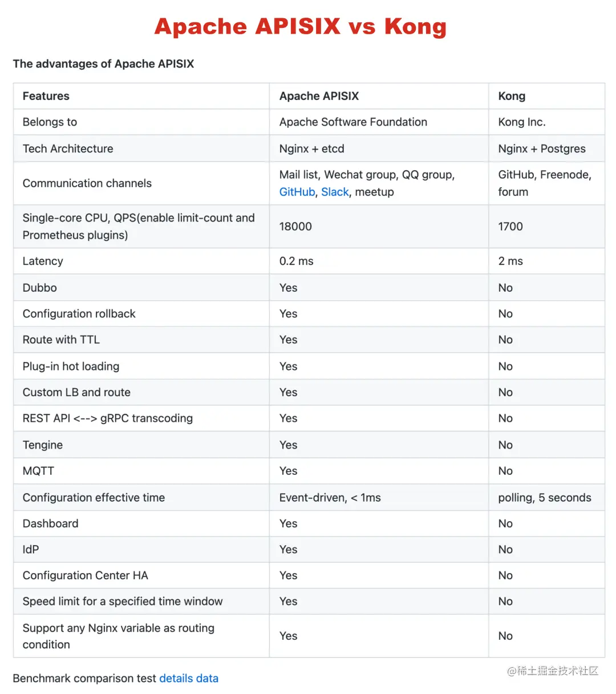Click "The advantages of Apache APISIX" heading
This screenshot has width=616, height=694.
click(x=103, y=64)
